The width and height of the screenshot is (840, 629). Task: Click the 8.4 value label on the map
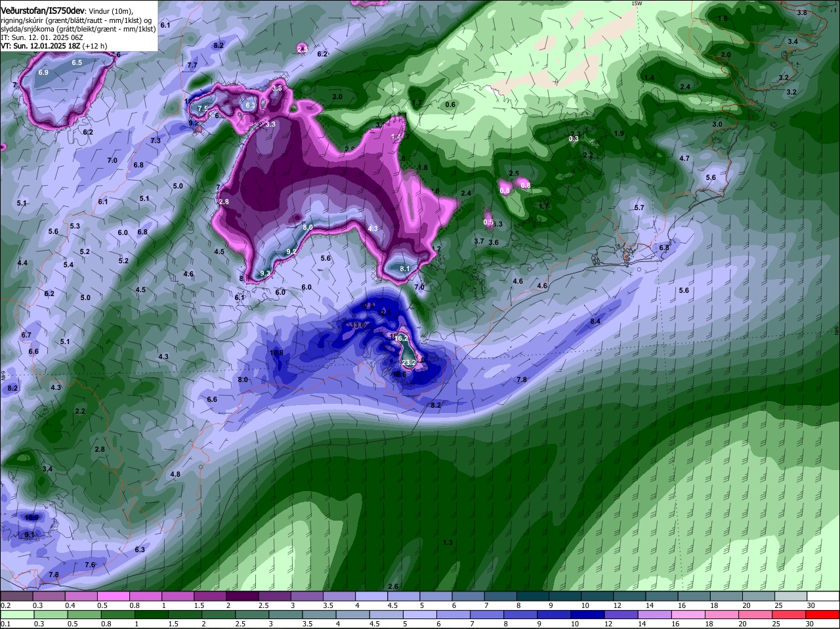[595, 321]
